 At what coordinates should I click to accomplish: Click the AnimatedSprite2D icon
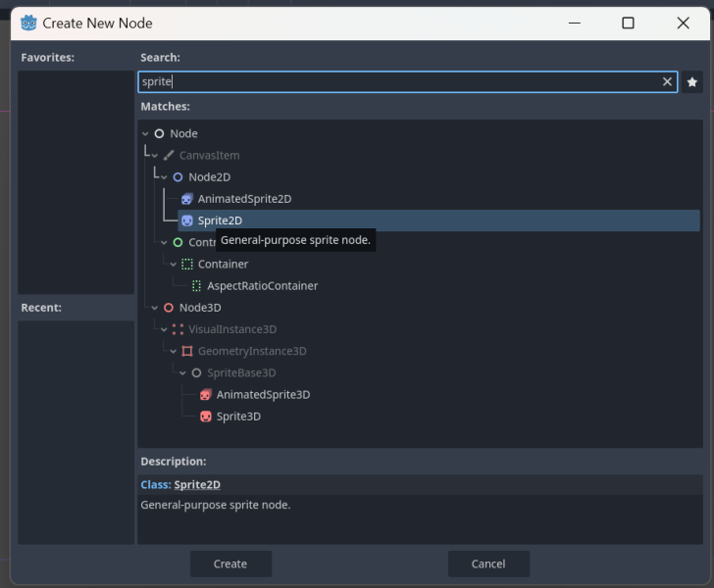point(187,199)
